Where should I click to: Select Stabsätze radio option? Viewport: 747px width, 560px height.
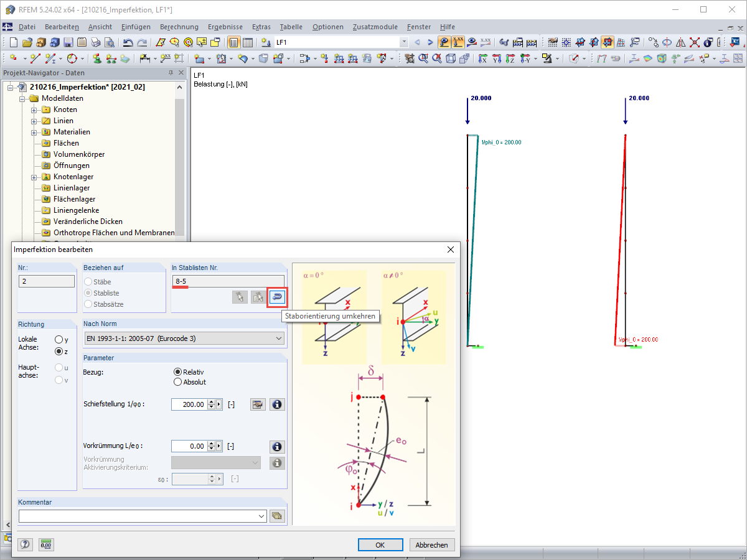point(88,304)
